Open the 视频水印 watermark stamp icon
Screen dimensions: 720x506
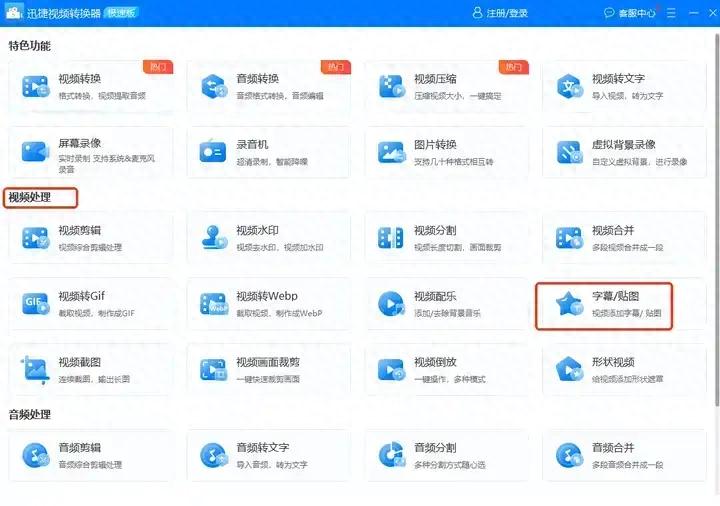(213, 238)
